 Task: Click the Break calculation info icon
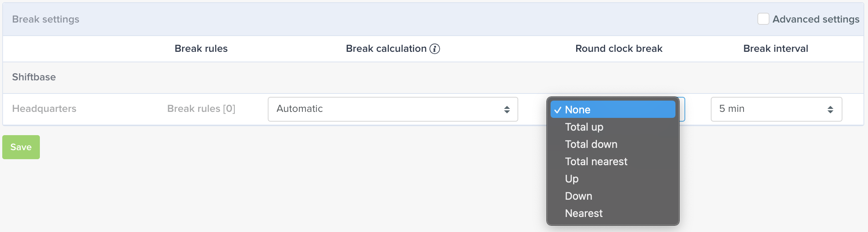tap(435, 49)
